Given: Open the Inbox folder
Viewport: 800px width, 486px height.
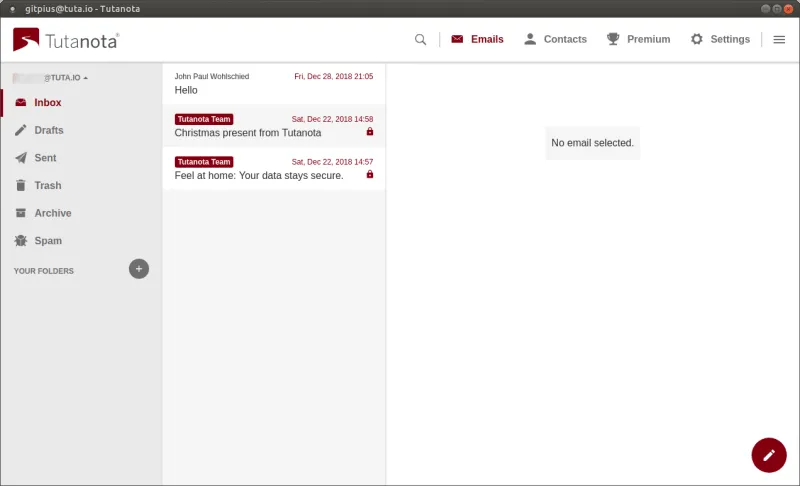Looking at the screenshot, I should tap(47, 102).
